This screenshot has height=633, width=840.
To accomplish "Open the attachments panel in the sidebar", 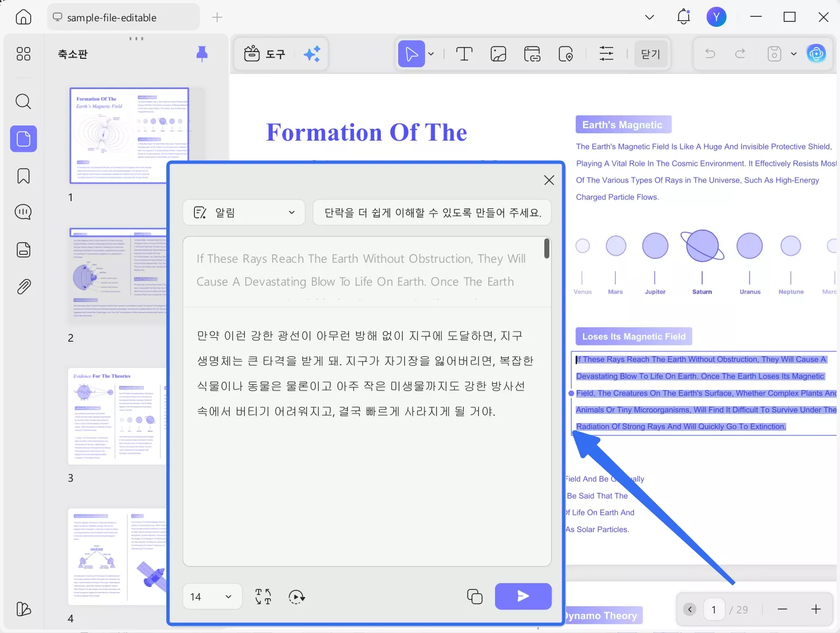I will [23, 286].
